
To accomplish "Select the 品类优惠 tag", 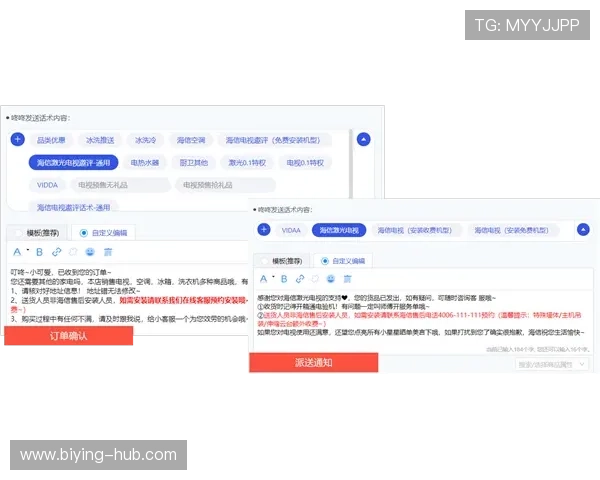I will coord(51,140).
